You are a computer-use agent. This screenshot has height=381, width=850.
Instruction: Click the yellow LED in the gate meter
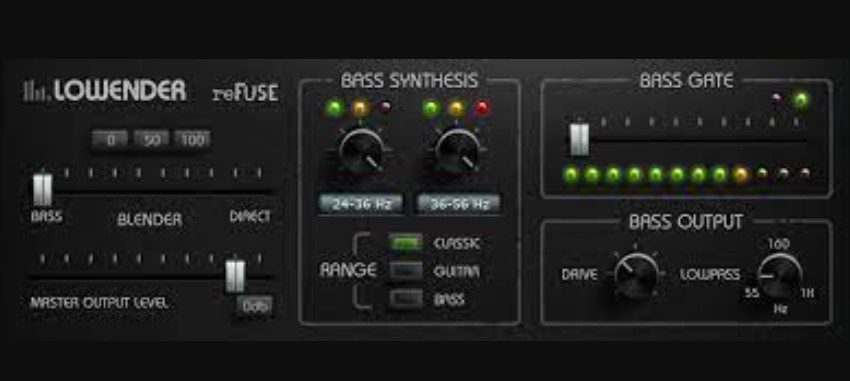click(x=740, y=174)
